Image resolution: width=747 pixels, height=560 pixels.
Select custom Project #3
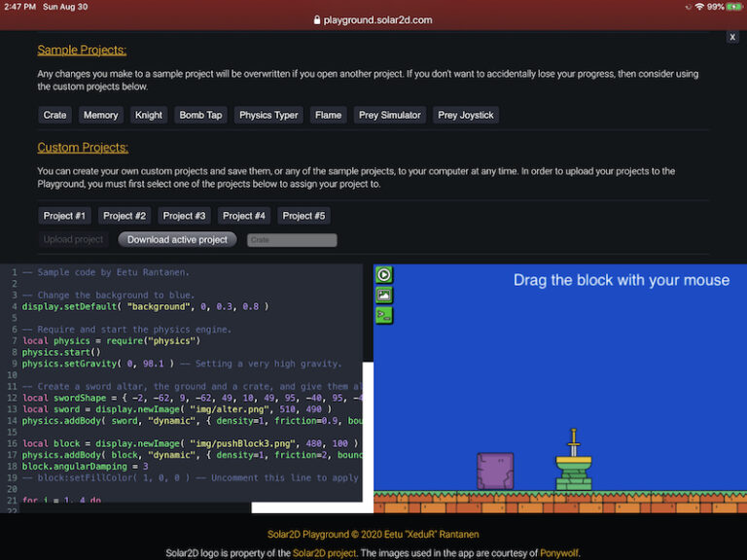[184, 216]
